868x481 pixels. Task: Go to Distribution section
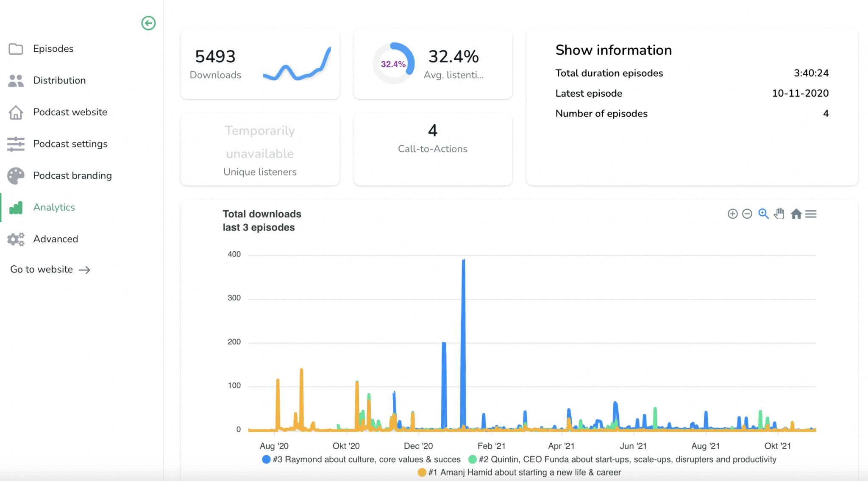pos(59,81)
